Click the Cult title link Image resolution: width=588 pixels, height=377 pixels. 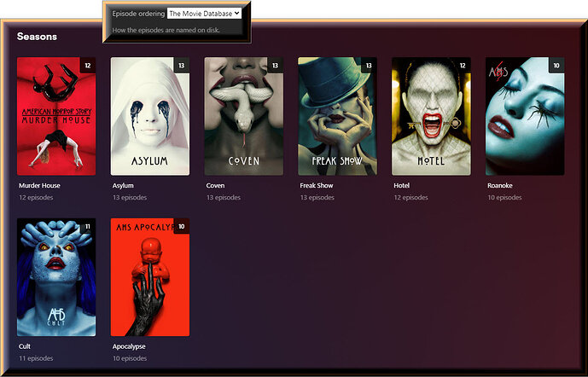point(25,346)
